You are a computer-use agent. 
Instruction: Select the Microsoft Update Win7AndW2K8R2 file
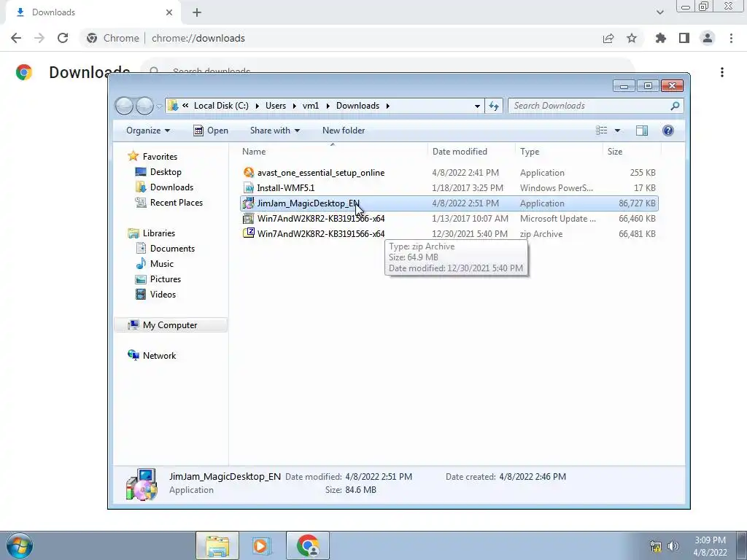(449, 219)
